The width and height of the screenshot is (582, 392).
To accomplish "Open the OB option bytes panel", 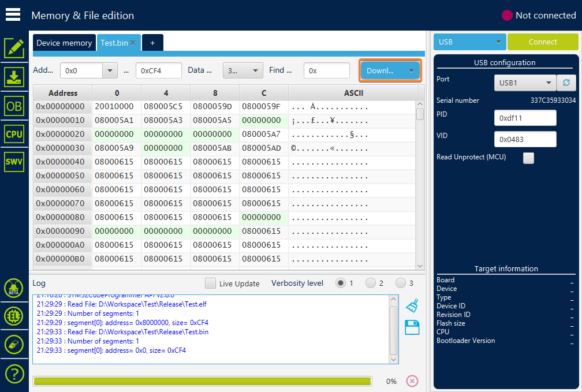I will [14, 107].
